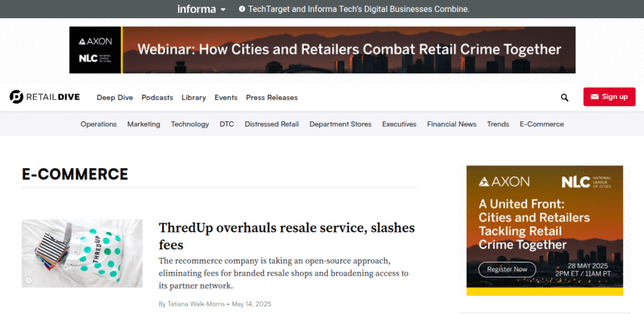The height and width of the screenshot is (314, 644).
Task: Click the Sign up button
Action: tap(609, 97)
